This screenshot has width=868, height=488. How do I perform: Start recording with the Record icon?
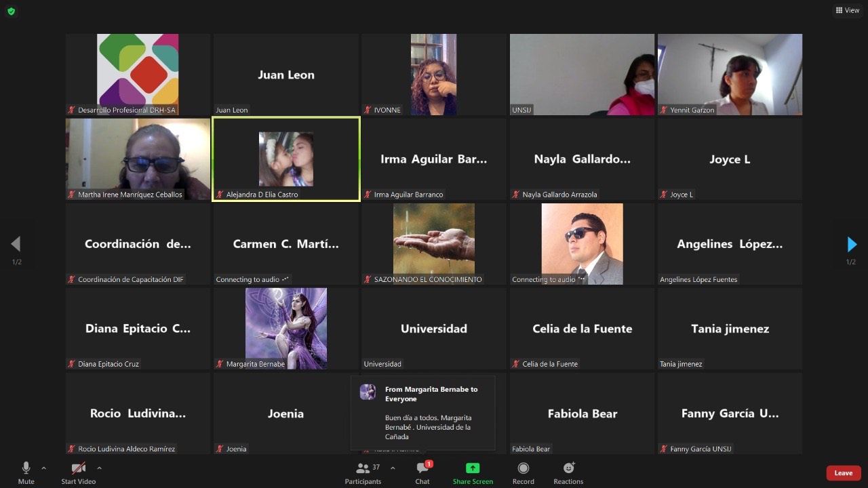(x=523, y=468)
